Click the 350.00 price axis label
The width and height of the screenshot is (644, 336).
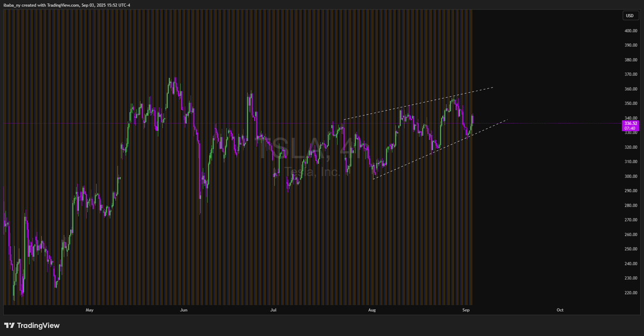click(630, 104)
